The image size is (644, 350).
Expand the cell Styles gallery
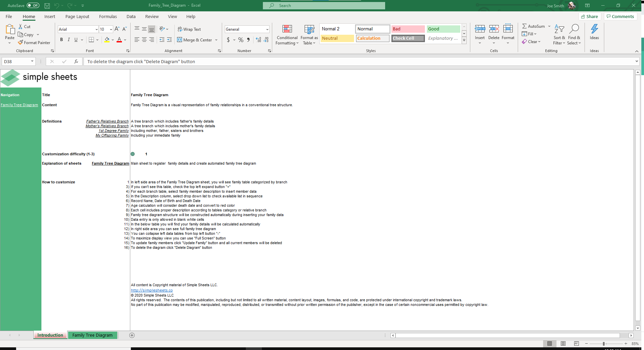click(464, 40)
